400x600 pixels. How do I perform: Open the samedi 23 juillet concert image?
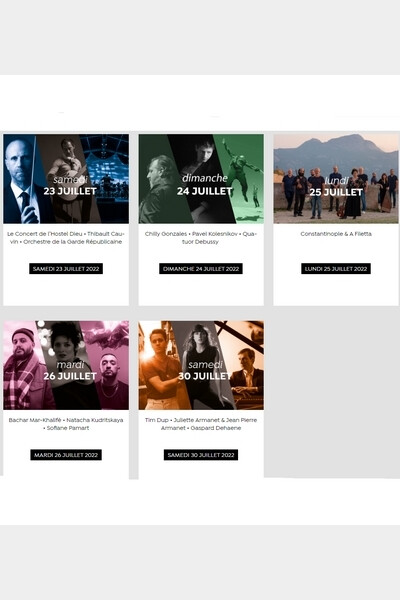(x=66, y=179)
